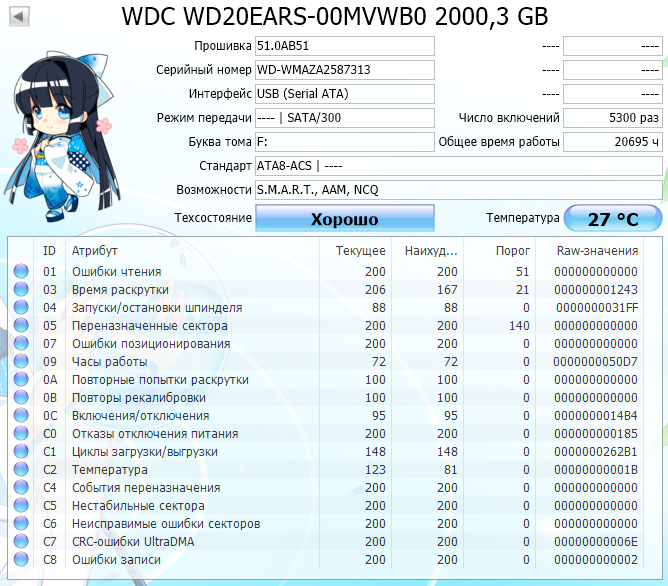Click status orb for attribute 03 Время раскрутки

tap(21, 289)
